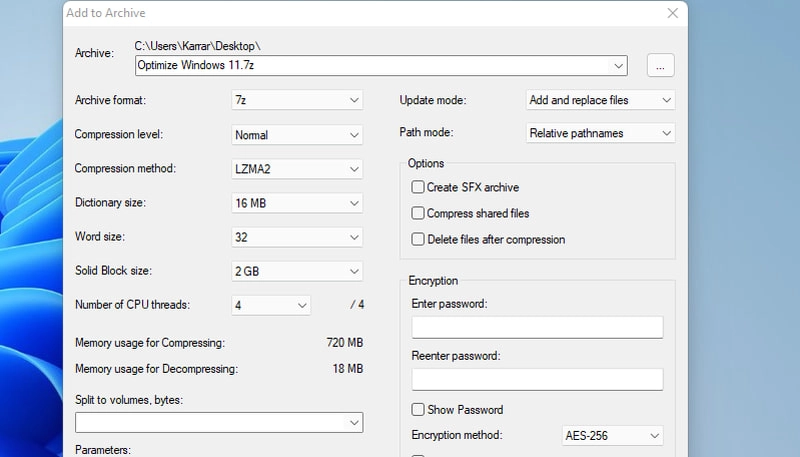Open the Word size dropdown
The image size is (800, 457).
pos(296,237)
